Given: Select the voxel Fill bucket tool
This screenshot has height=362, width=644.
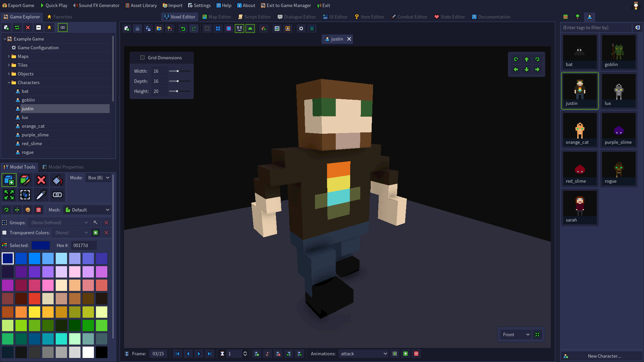Looking at the screenshot, I should pyautogui.click(x=57, y=180).
